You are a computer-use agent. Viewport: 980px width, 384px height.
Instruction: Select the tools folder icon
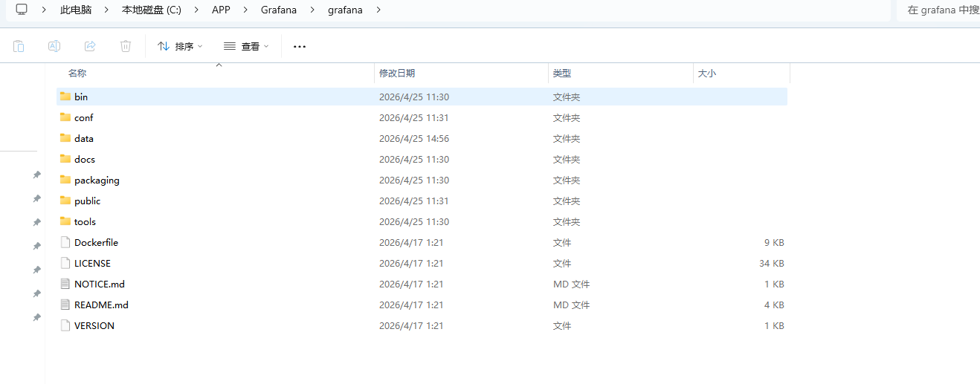click(65, 221)
